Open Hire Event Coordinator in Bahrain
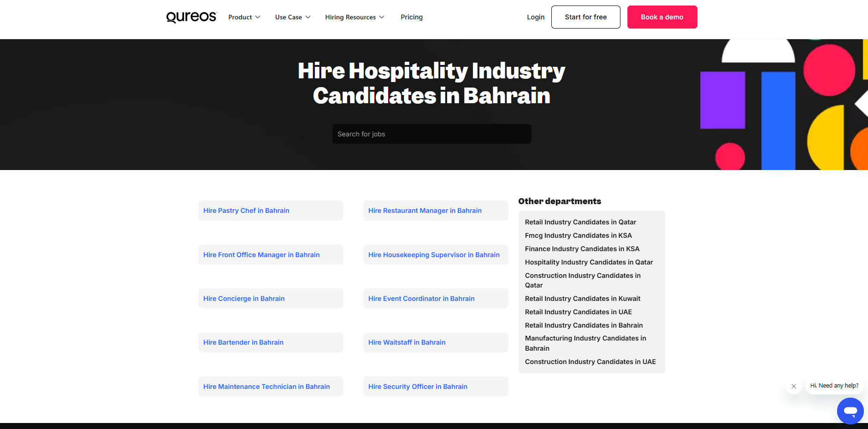 436,299
